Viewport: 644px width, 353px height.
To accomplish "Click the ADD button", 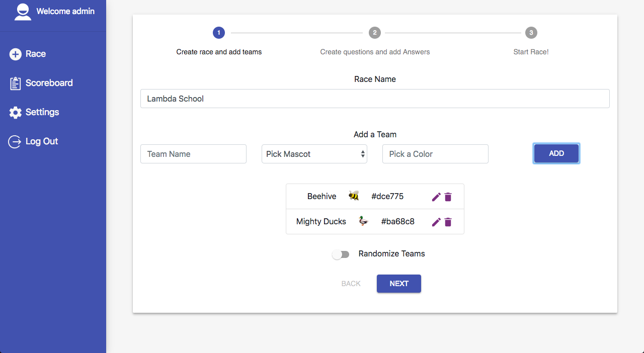I will click(x=556, y=153).
